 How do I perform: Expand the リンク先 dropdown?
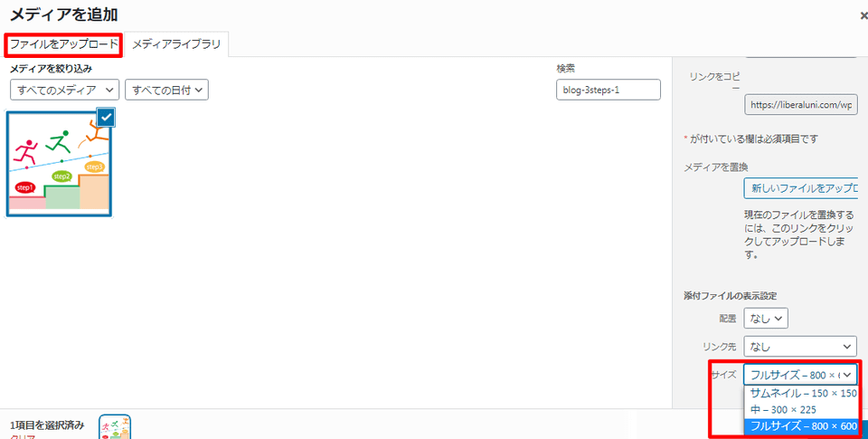pos(799,346)
